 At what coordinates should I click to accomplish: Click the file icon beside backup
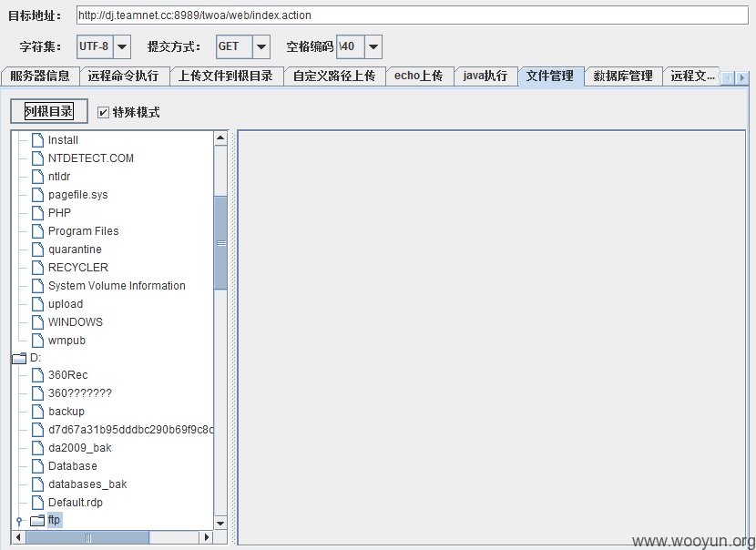pos(37,412)
